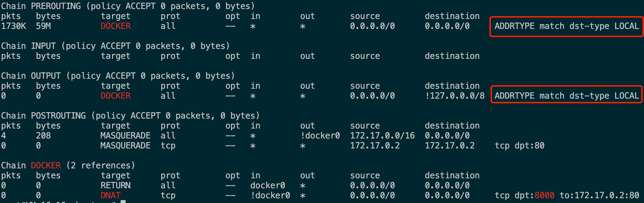Screen dimensions: 644x203
Task: Click the red 8000 port number
Action: (x=544, y=195)
